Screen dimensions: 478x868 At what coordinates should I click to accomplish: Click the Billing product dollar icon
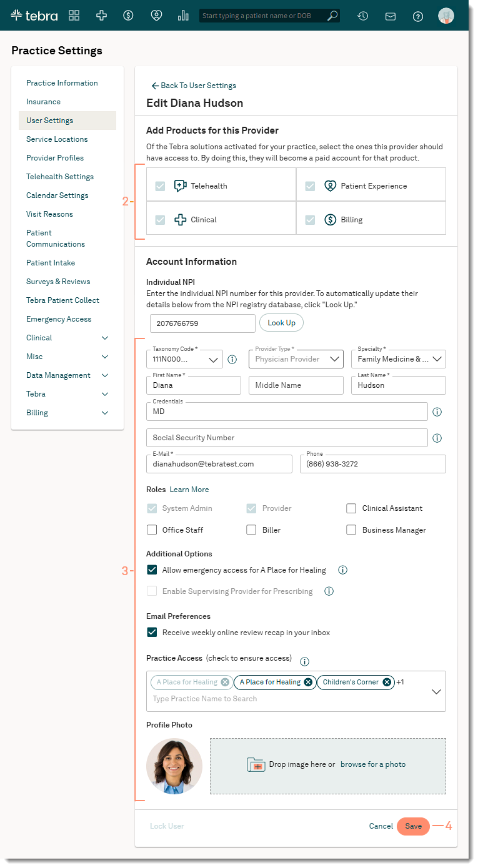pos(331,220)
